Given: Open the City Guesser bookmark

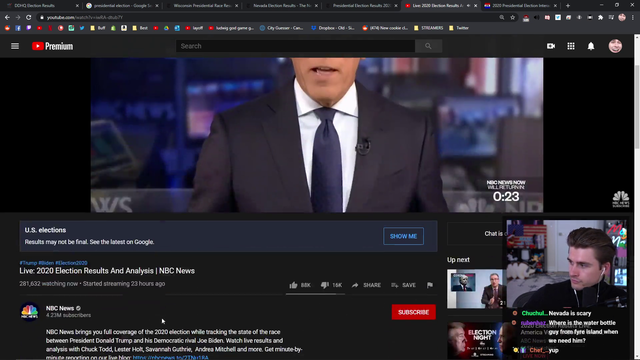Looking at the screenshot, I should coord(281,28).
